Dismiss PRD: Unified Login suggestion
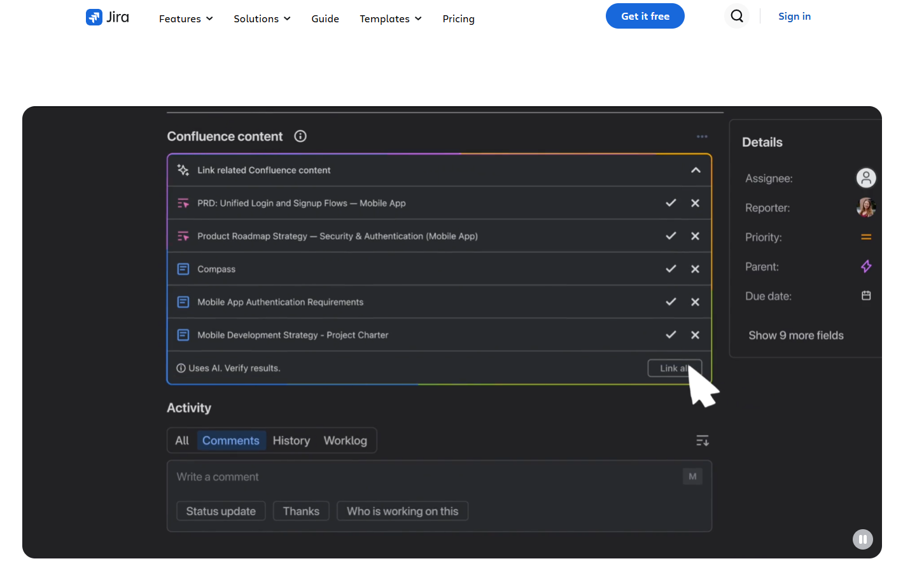The image size is (924, 561). coord(695,203)
